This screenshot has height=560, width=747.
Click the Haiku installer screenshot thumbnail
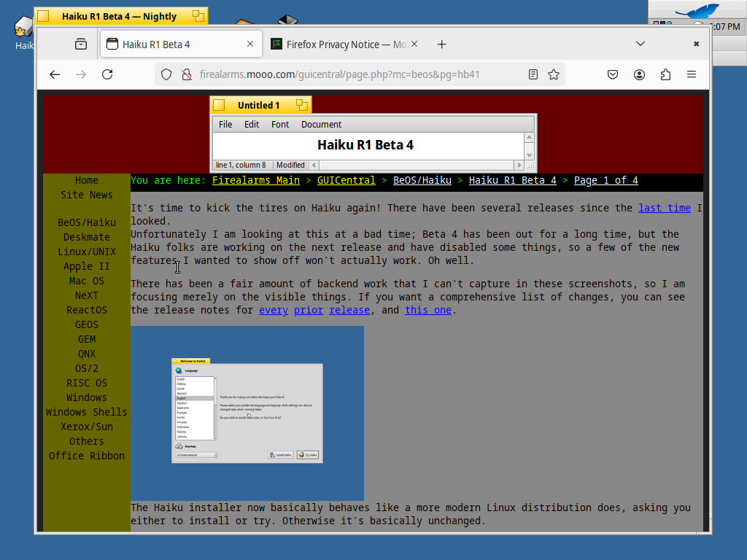click(x=247, y=413)
